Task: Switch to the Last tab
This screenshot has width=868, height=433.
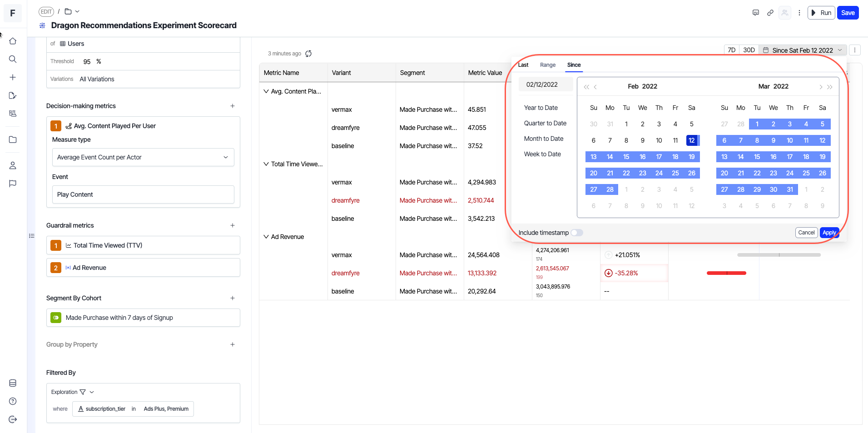Action: [x=523, y=65]
